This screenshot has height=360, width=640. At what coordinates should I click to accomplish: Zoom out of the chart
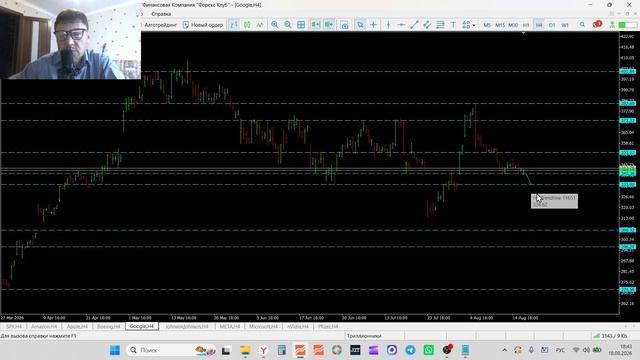pos(288,25)
